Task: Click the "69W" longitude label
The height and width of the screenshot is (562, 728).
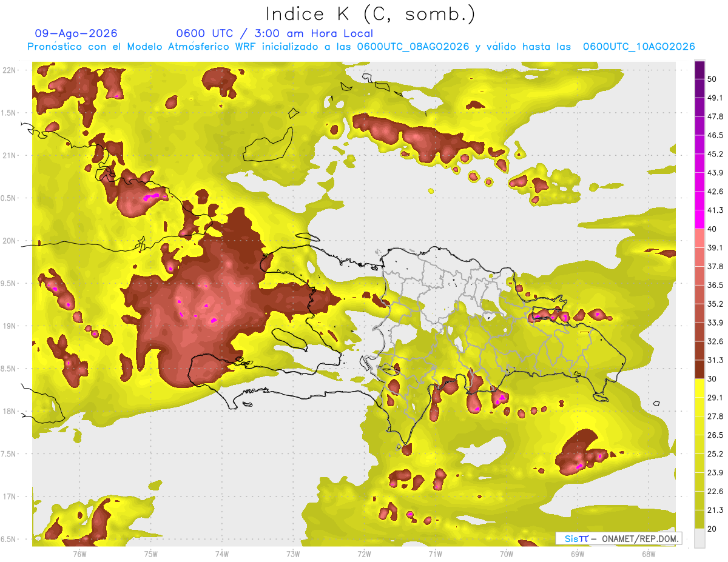Action: [x=578, y=554]
